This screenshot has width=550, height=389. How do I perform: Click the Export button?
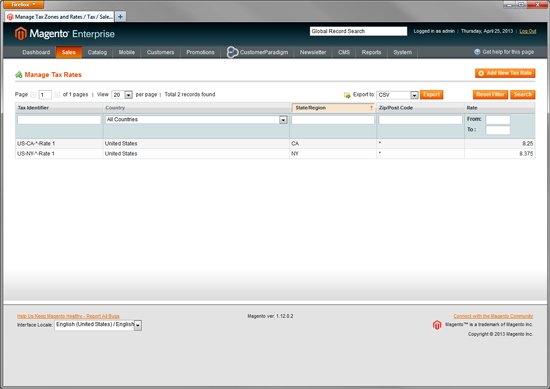[431, 95]
